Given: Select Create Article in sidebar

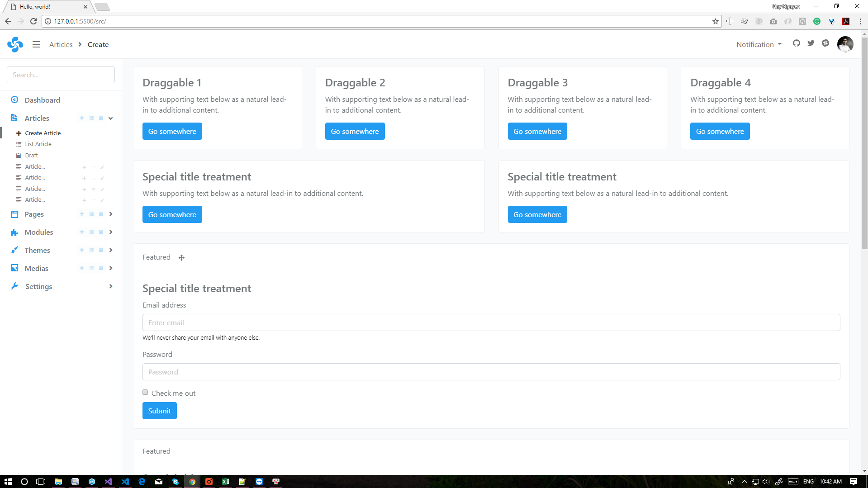Looking at the screenshot, I should pyautogui.click(x=43, y=133).
